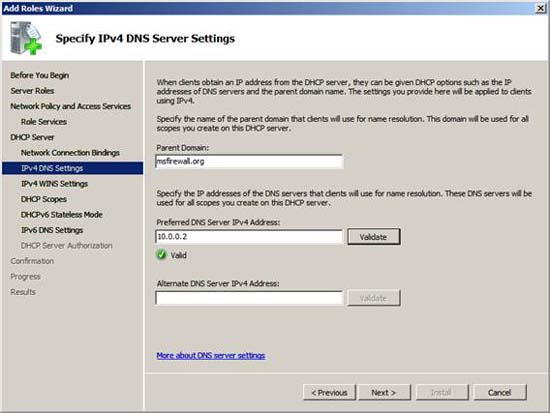550x413 pixels.
Task: Open the Before You Begin step
Action: click(40, 75)
